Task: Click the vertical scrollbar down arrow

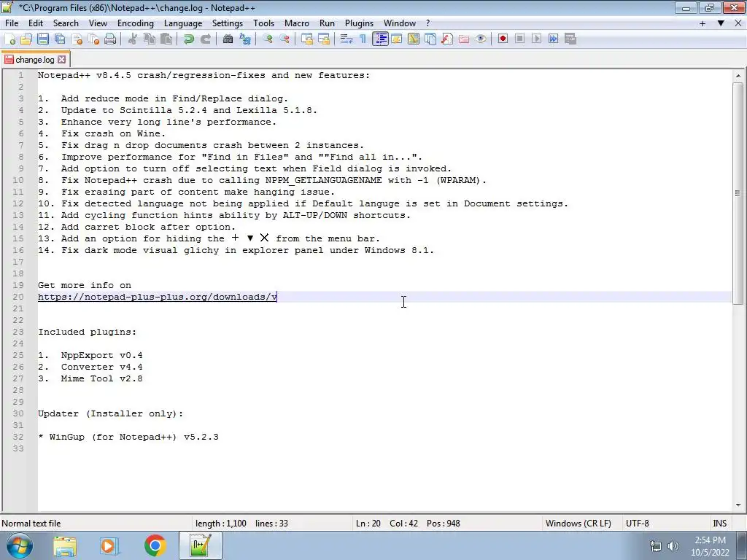Action: [x=738, y=505]
